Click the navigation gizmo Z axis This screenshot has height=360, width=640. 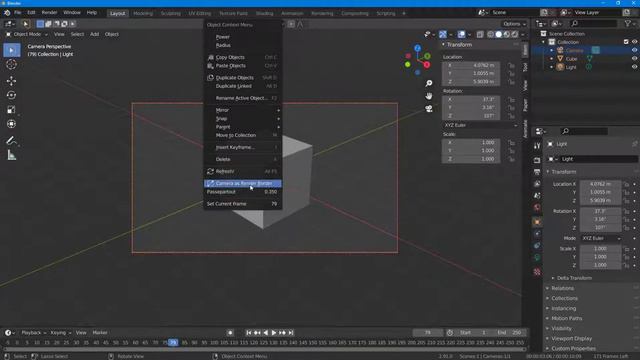tap(418, 48)
